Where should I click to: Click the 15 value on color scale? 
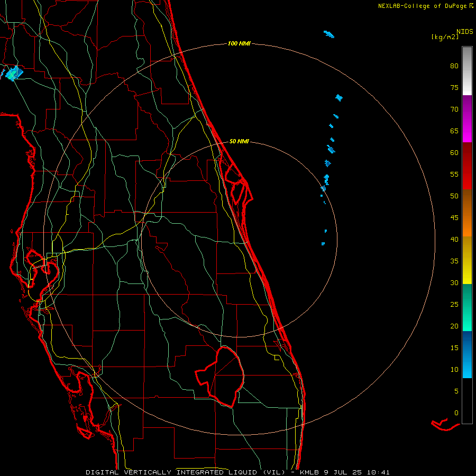[454, 348]
